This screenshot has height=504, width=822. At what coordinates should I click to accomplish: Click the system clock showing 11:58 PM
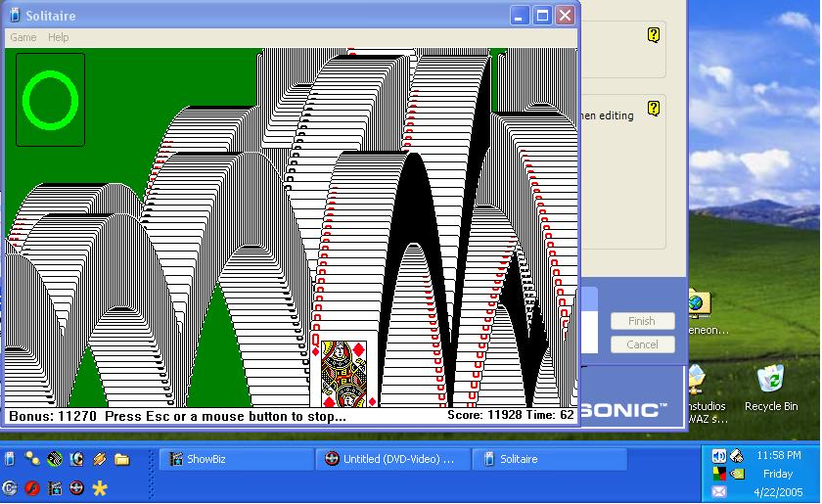[778, 456]
